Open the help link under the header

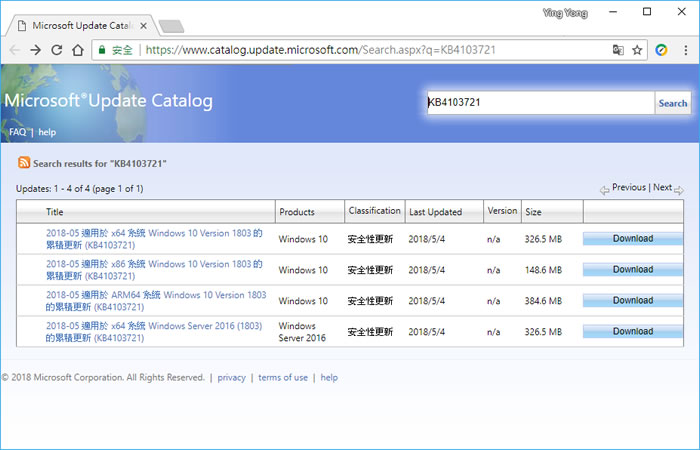pos(47,132)
